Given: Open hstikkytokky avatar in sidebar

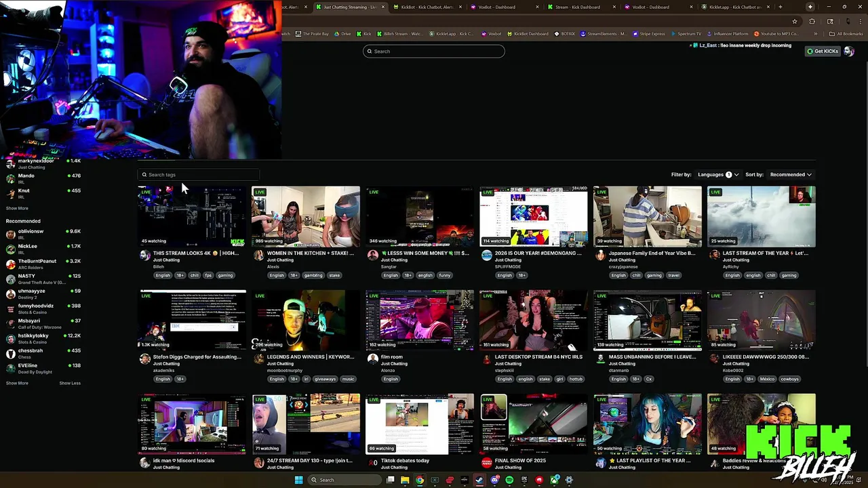Looking at the screenshot, I should (x=10, y=339).
